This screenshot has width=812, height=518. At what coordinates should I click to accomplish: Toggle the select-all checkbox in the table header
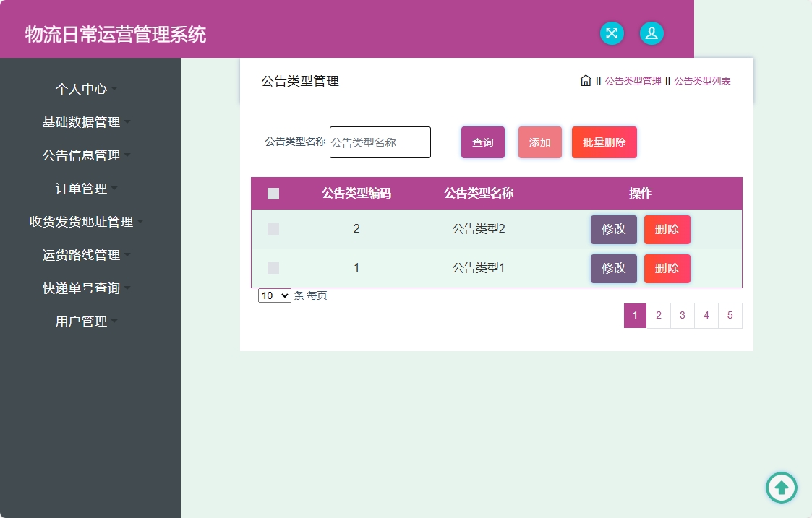pos(273,194)
